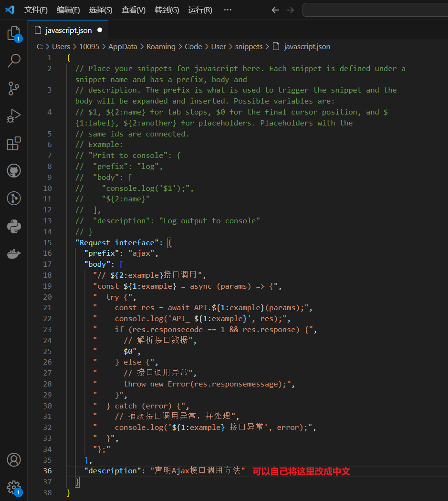Open the Docker whale icon
The height and width of the screenshot is (501, 448).
coord(14,254)
